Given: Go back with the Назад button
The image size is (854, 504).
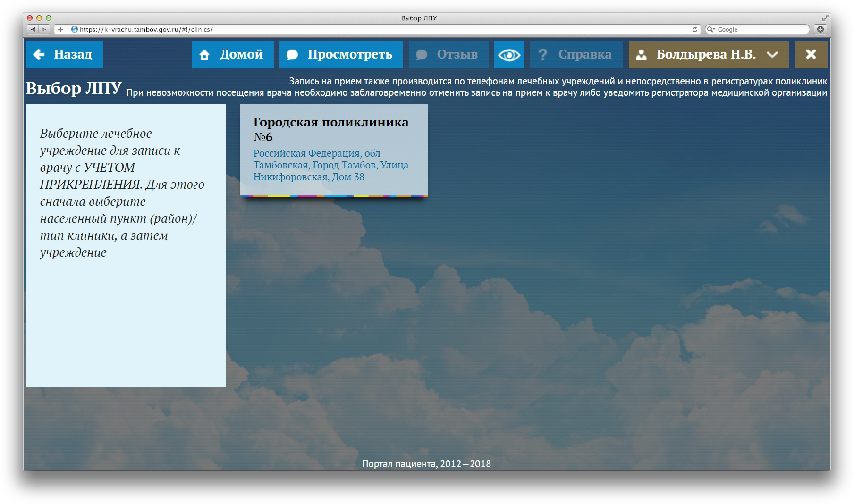Looking at the screenshot, I should [x=64, y=55].
